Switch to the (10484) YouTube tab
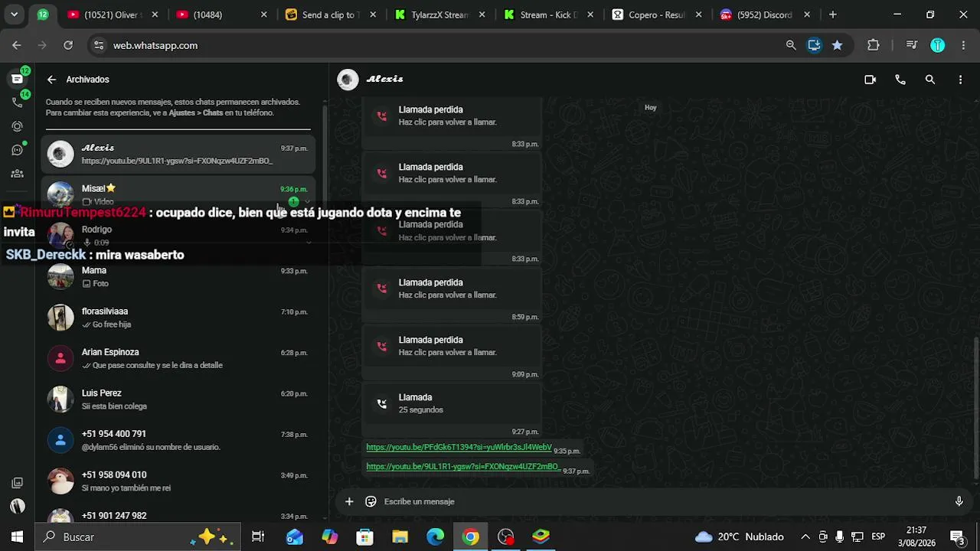 tap(222, 15)
